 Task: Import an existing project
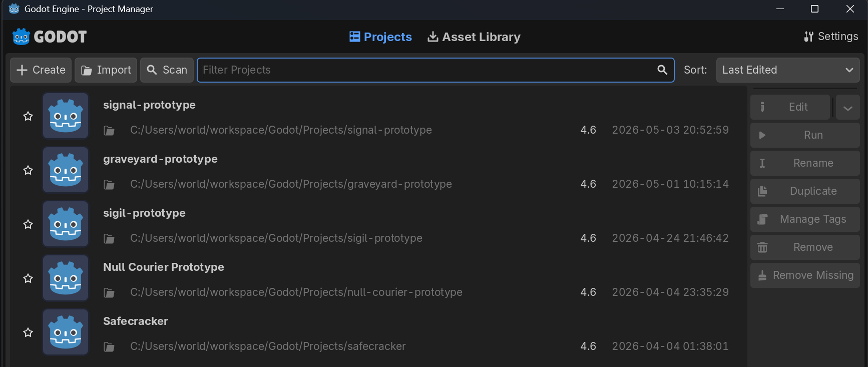coord(106,70)
